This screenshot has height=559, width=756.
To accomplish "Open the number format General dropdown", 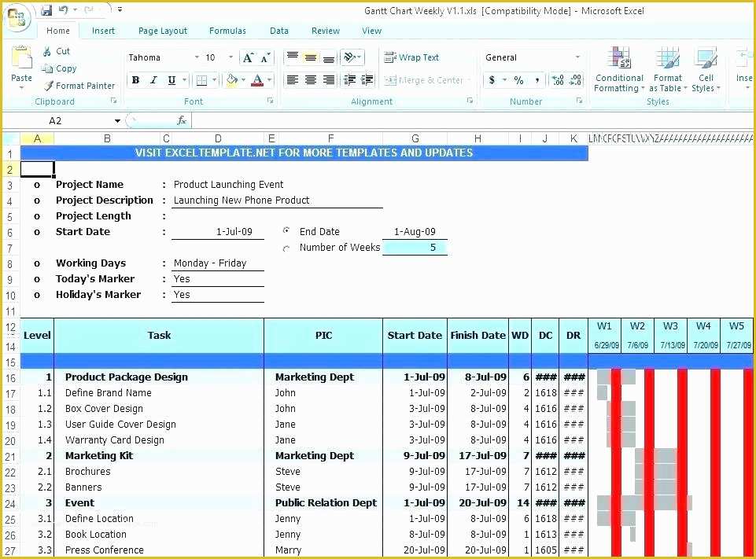I will 577,57.
